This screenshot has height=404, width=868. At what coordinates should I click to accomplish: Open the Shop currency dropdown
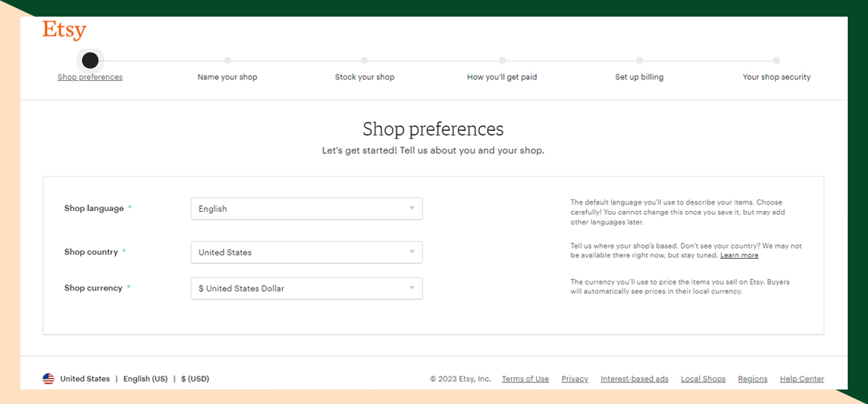pyautogui.click(x=307, y=288)
